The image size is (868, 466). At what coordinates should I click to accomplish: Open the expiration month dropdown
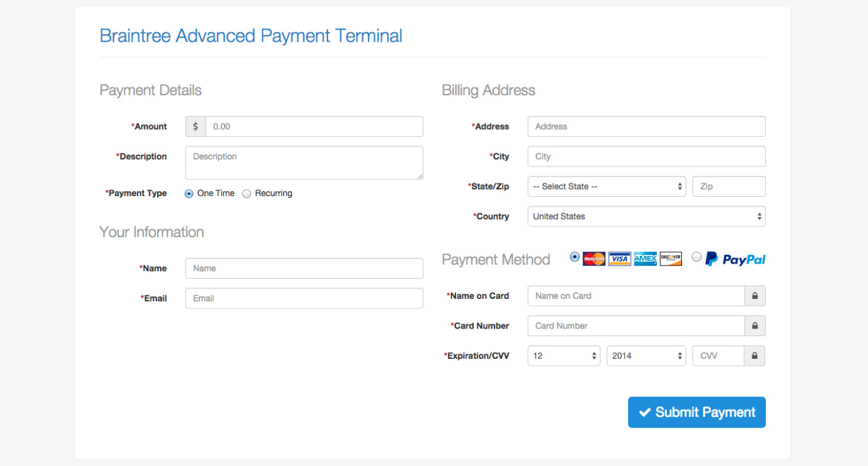563,356
